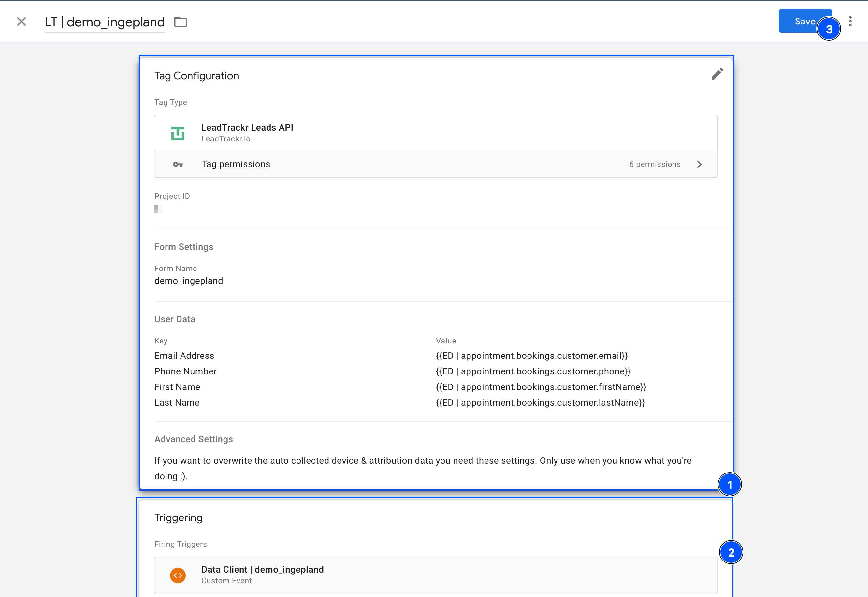Click the Triggering section heading
This screenshot has width=868, height=597.
pyautogui.click(x=178, y=518)
